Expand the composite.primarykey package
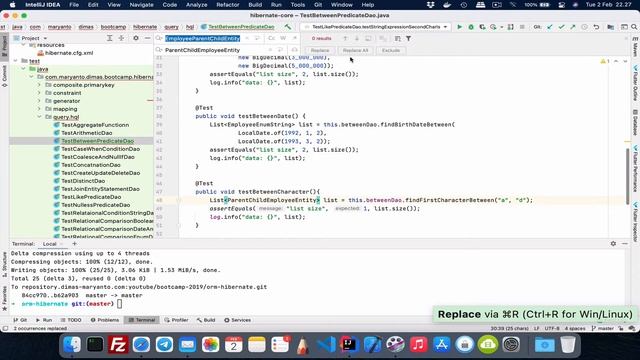Screen dimensions: 640x360 click(39, 85)
